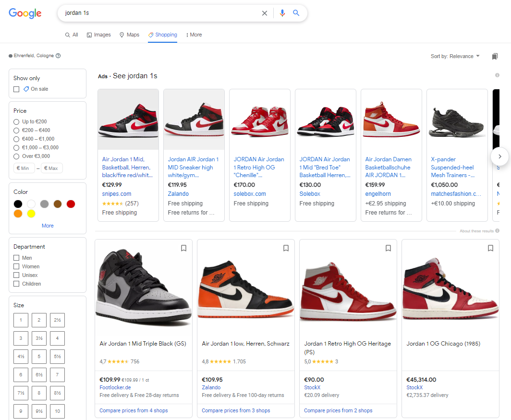Viewport: 511px width, 420px height.
Task: Open the matchesfashion seller link
Action: (456, 194)
